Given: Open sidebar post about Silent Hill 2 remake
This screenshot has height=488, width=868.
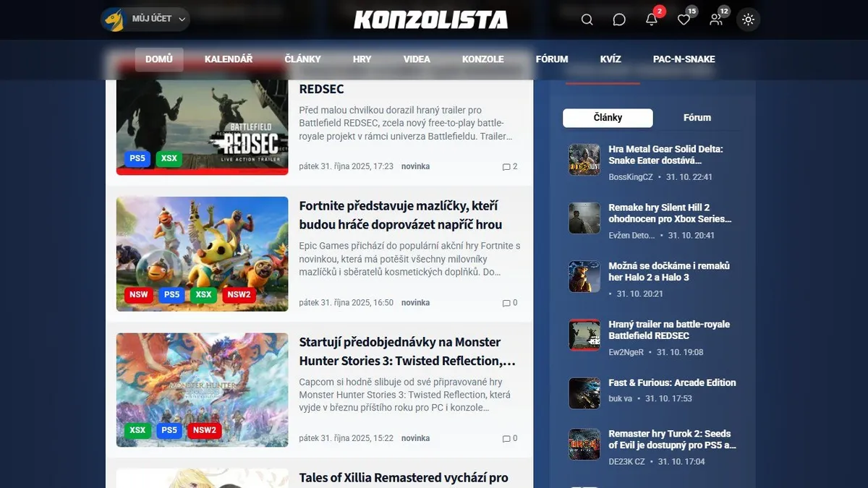Looking at the screenshot, I should click(x=671, y=213).
